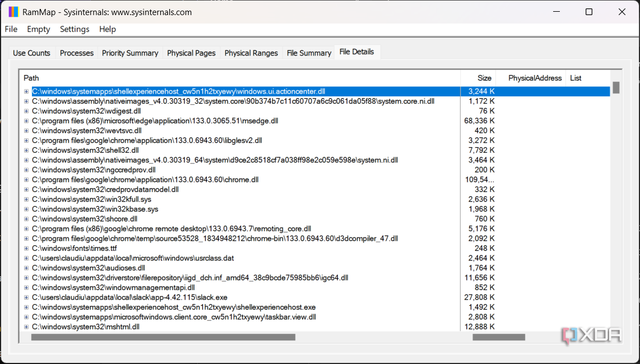This screenshot has width=640, height=364.
Task: Open the File menu
Action: click(11, 29)
